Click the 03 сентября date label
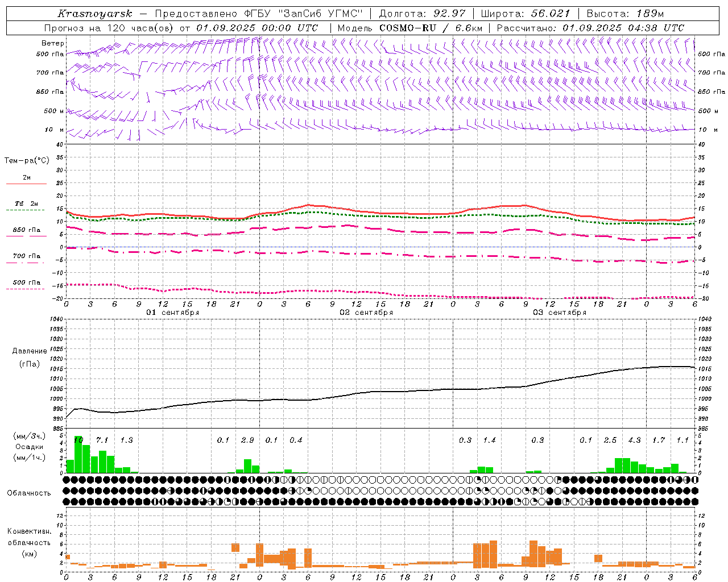The height and width of the screenshot is (582, 728). (560, 312)
